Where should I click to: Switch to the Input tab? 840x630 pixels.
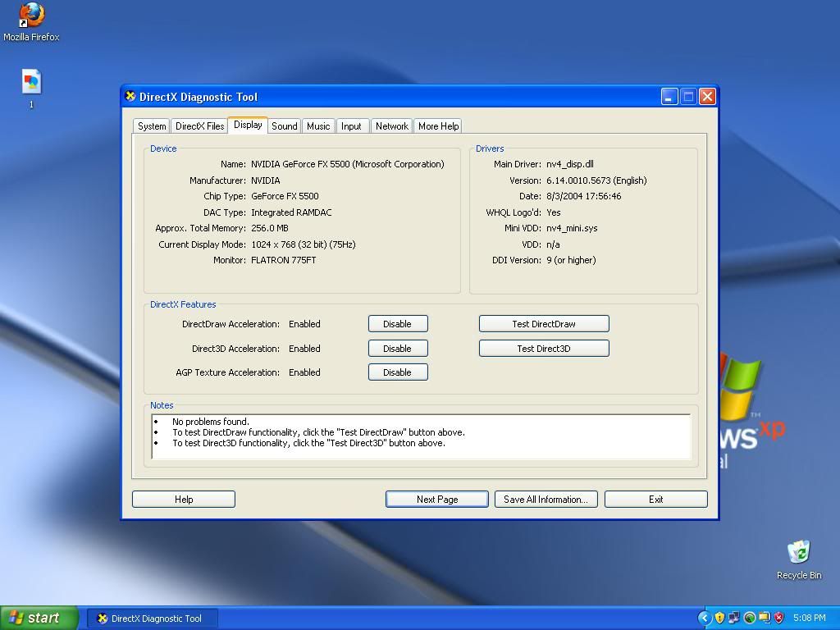coord(351,126)
